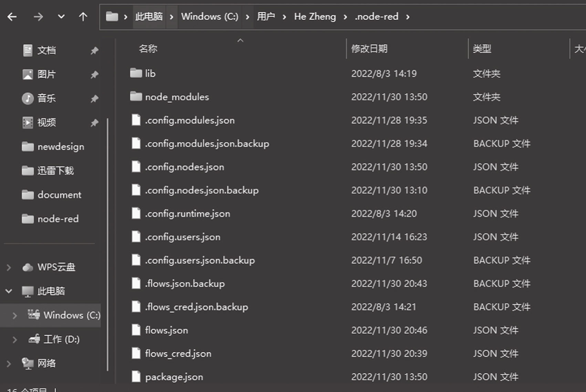Unpin 图片 using its pin icon
The width and height of the screenshot is (586, 392).
(x=94, y=75)
